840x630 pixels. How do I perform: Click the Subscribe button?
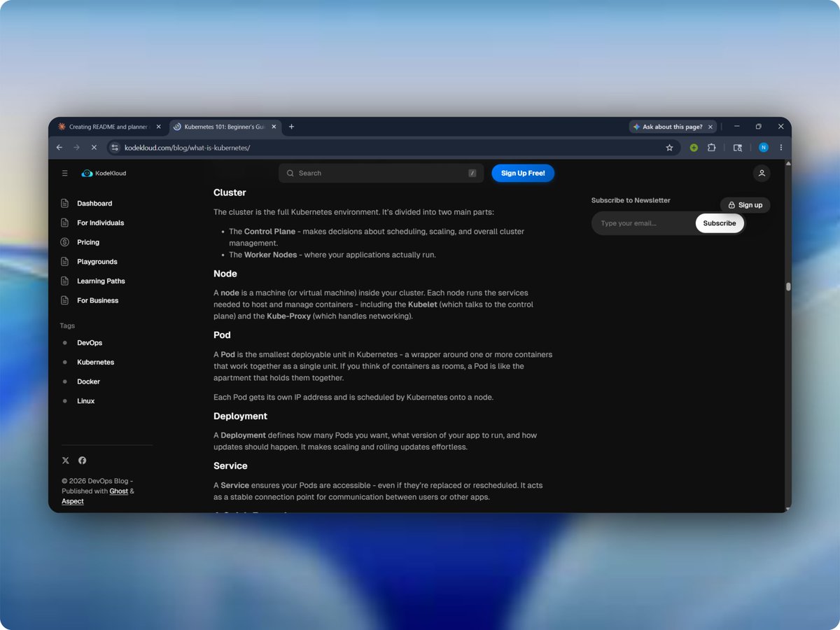720,223
